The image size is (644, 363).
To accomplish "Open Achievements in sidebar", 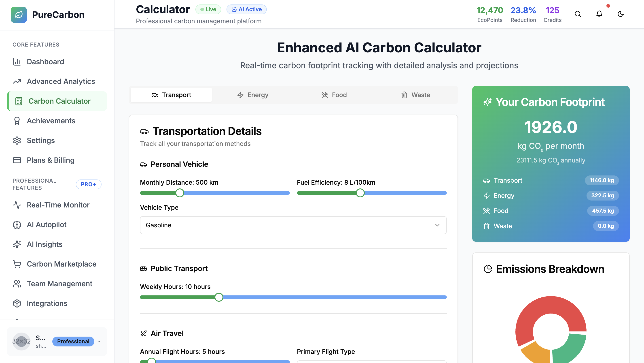I will (51, 121).
